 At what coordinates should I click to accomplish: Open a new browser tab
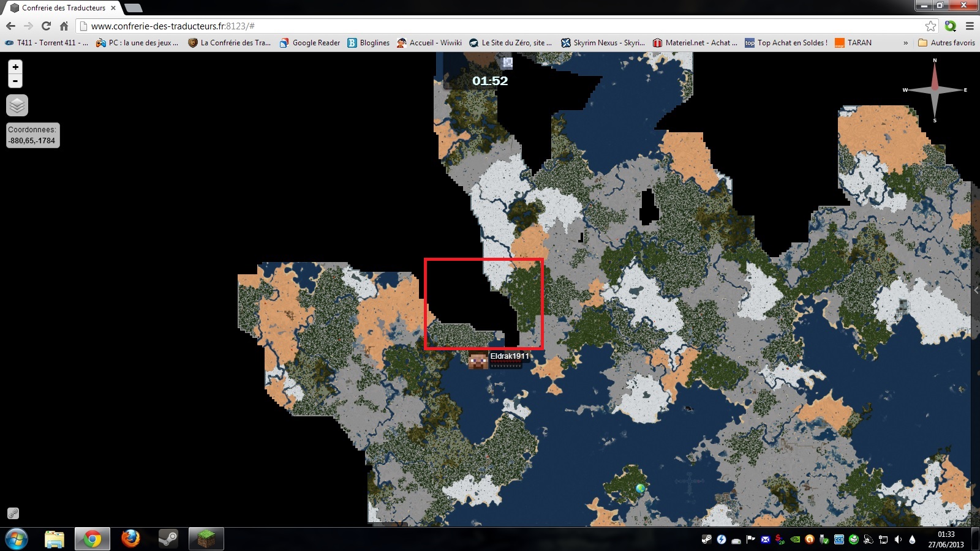coord(133,8)
